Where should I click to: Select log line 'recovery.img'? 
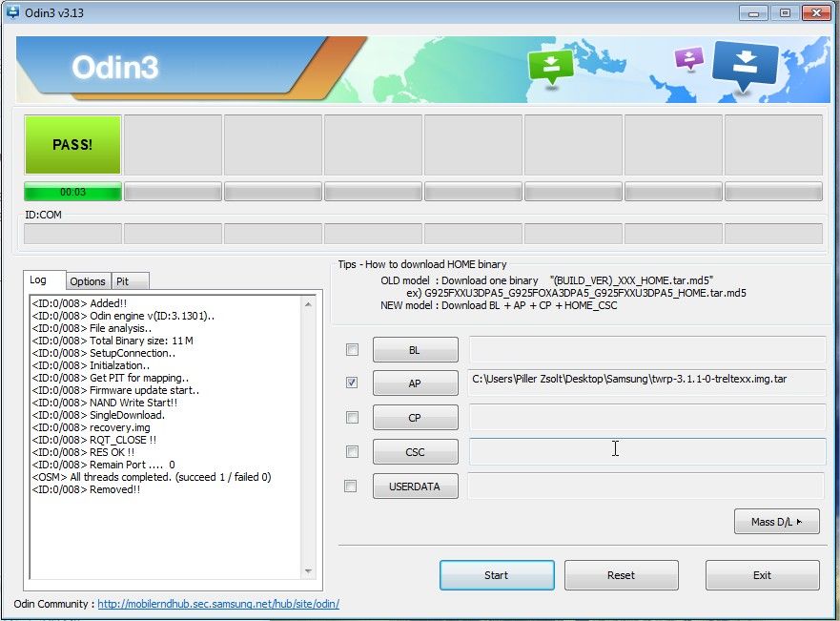pos(92,427)
